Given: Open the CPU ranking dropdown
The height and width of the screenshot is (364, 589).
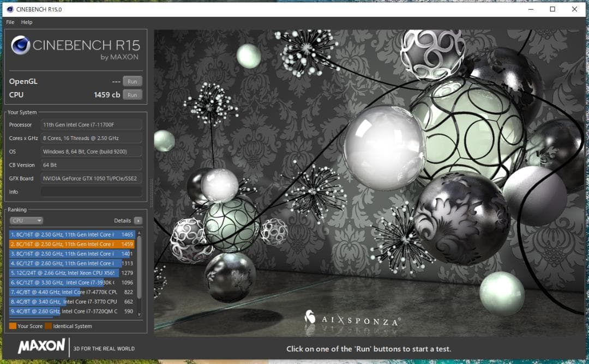Looking at the screenshot, I should 26,220.
